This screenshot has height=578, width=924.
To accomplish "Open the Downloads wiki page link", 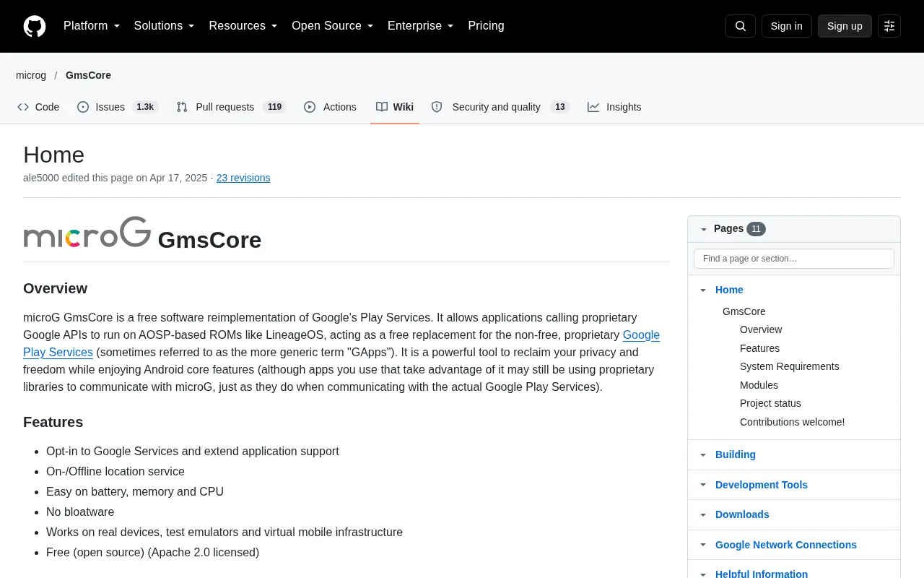I will click(x=742, y=514).
